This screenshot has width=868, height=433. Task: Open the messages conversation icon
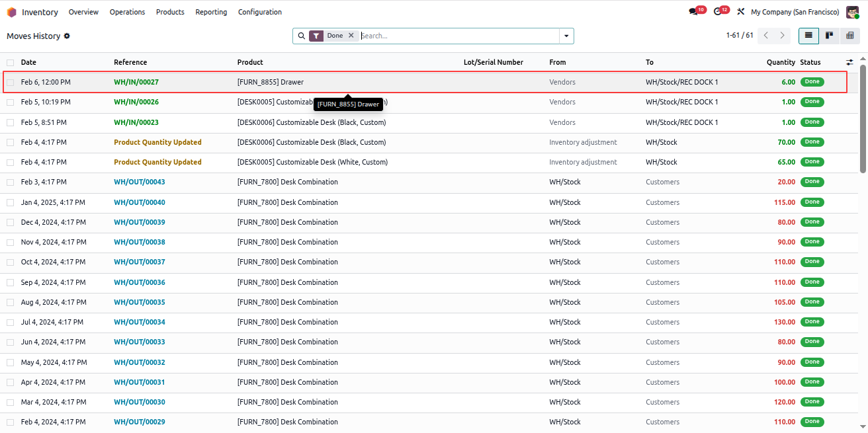(x=693, y=12)
